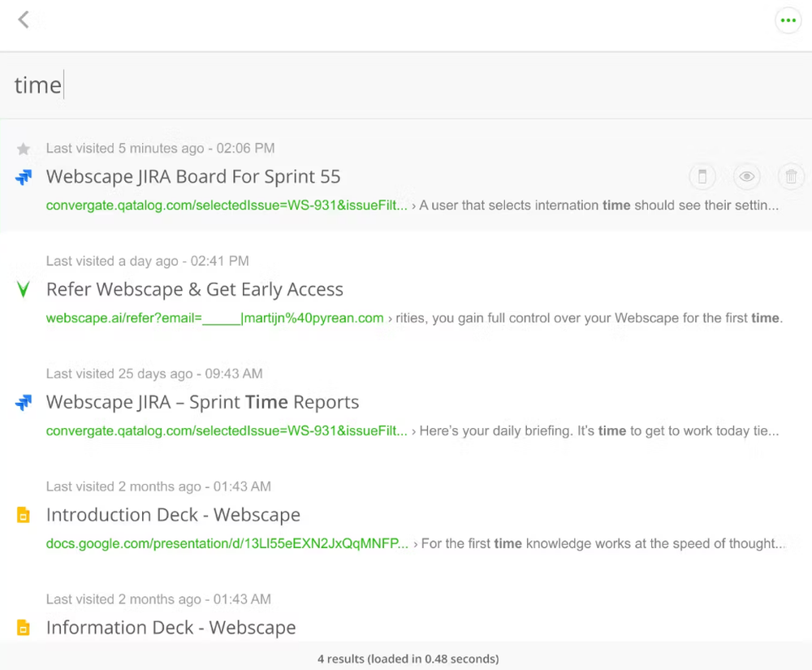Click 'Last visited a day ago - 02:41 PM'
Image resolution: width=812 pixels, height=670 pixels.
point(147,261)
